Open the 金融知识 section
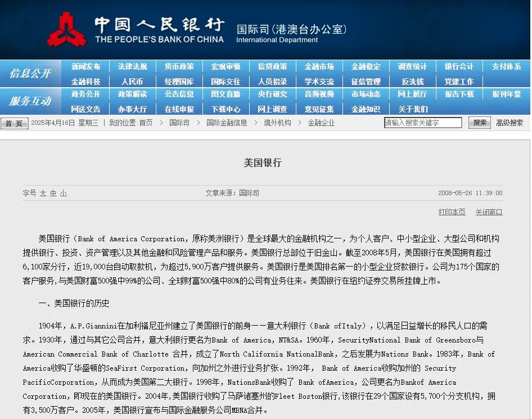532x419 pixels. coord(366,109)
